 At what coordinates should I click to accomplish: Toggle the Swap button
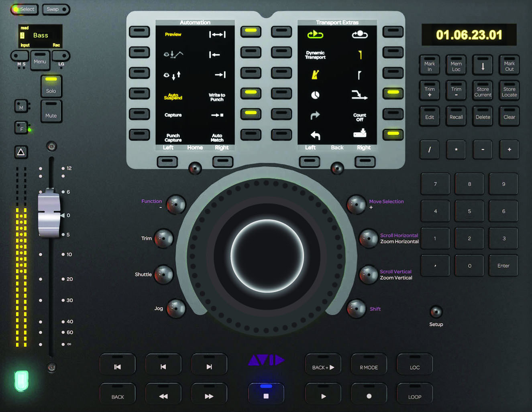(56, 9)
